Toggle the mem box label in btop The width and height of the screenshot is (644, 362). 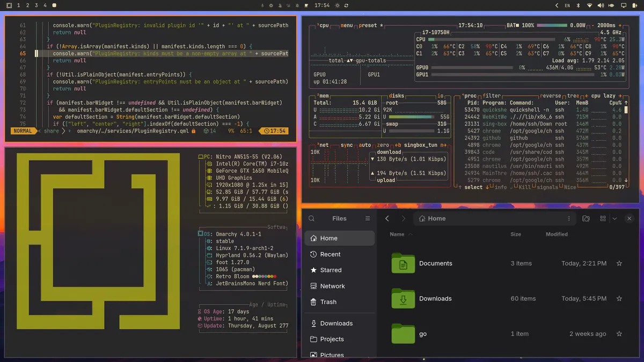(x=323, y=96)
